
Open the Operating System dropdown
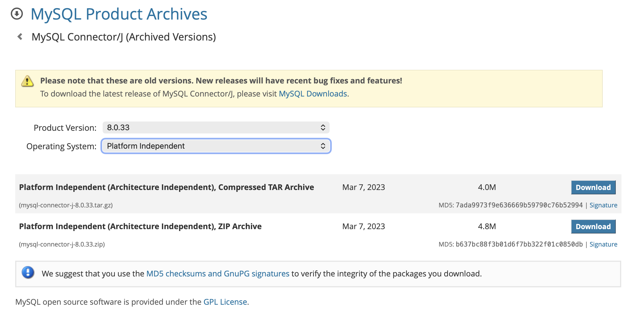click(216, 146)
